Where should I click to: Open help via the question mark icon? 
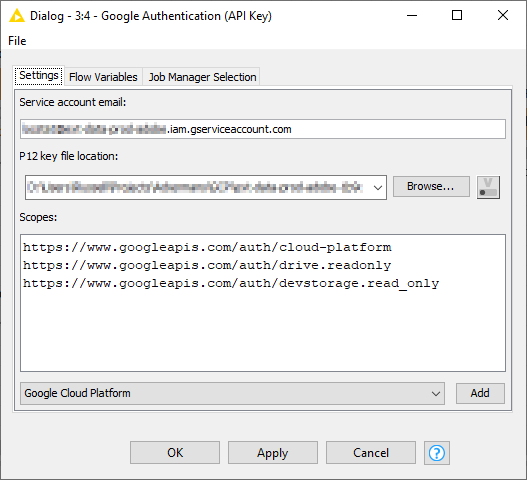coord(437,453)
